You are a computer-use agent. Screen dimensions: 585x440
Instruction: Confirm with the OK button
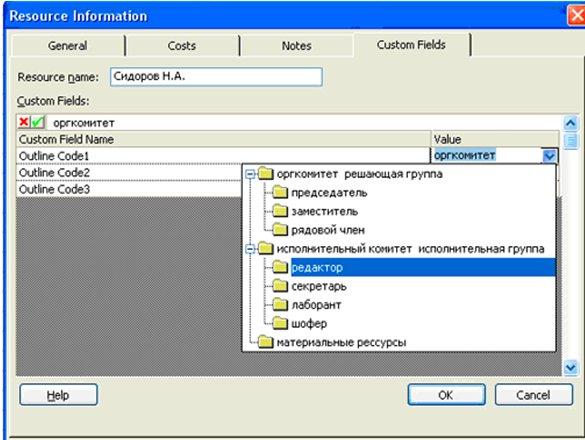pyautogui.click(x=446, y=395)
